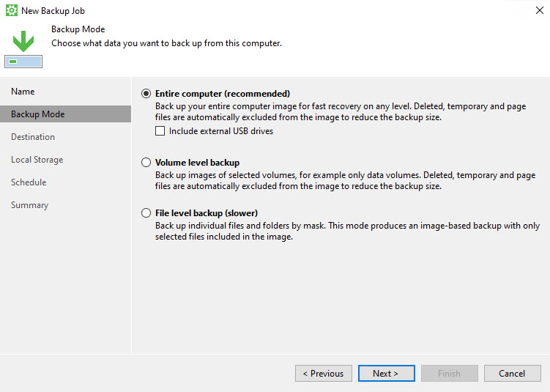The width and height of the screenshot is (550, 392).
Task: Choose the Volume level backup option
Action: pyautogui.click(x=146, y=163)
